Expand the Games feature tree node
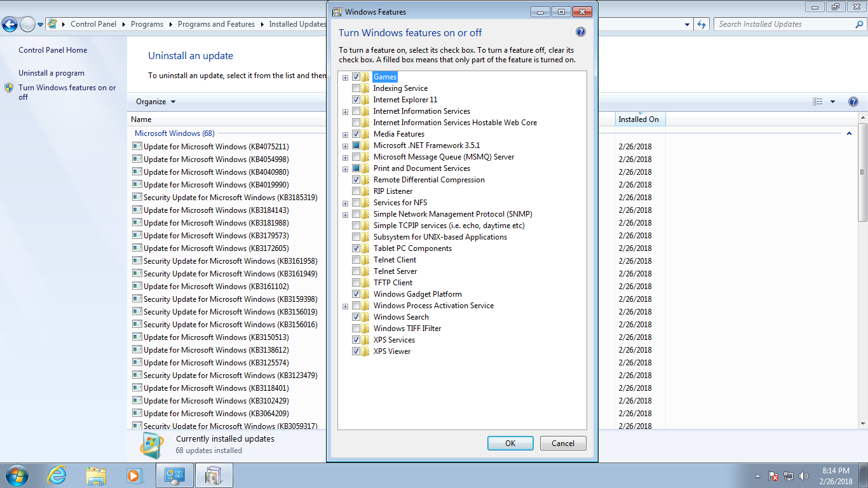The height and width of the screenshot is (488, 868). click(345, 78)
